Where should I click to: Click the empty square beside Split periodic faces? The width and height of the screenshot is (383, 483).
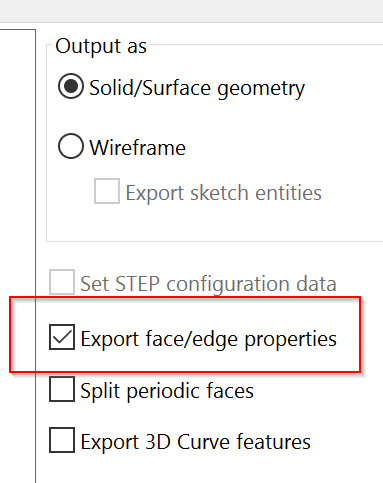[x=62, y=389]
